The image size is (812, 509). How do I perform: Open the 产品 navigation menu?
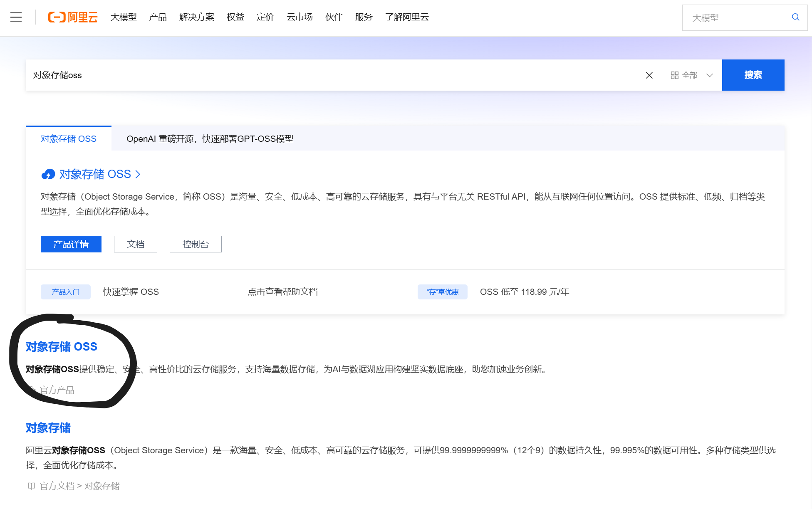[x=158, y=17]
